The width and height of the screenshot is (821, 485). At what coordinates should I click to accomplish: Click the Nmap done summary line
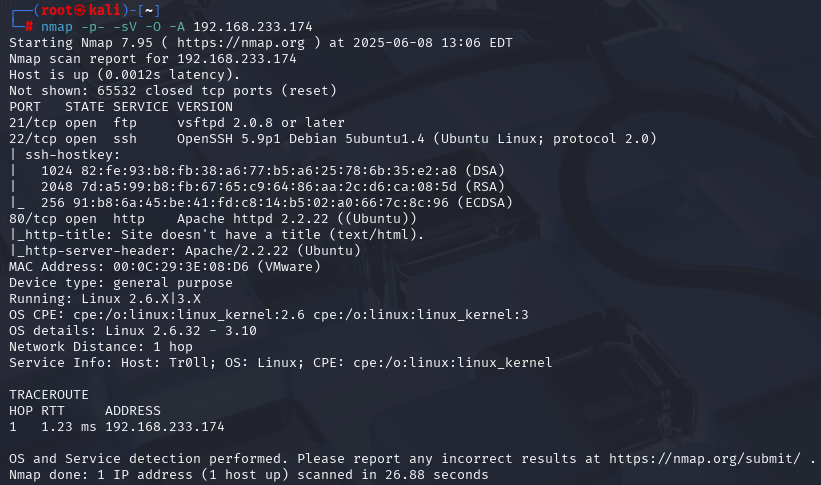coord(249,475)
